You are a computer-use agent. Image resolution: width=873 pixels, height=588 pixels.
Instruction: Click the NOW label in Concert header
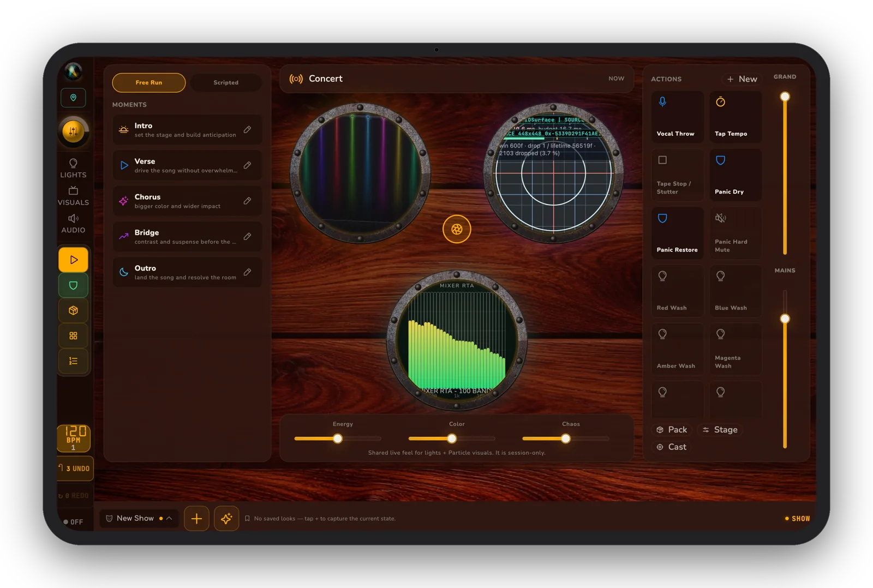point(617,79)
